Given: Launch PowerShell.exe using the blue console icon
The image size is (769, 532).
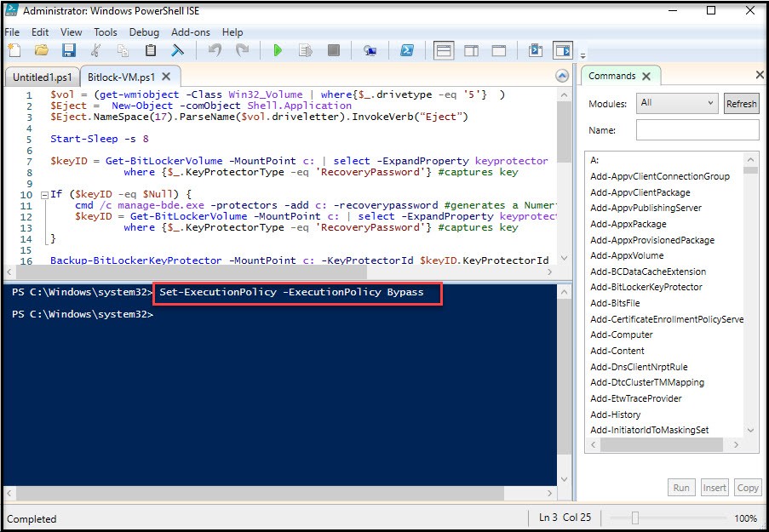Looking at the screenshot, I should point(407,50).
